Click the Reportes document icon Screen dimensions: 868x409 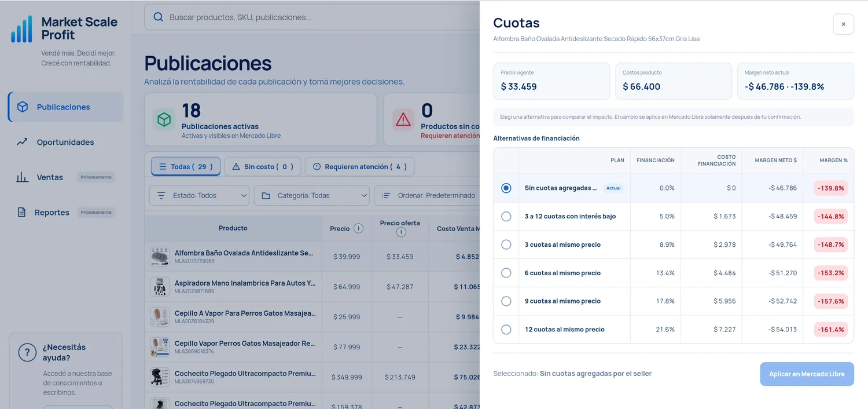click(21, 213)
